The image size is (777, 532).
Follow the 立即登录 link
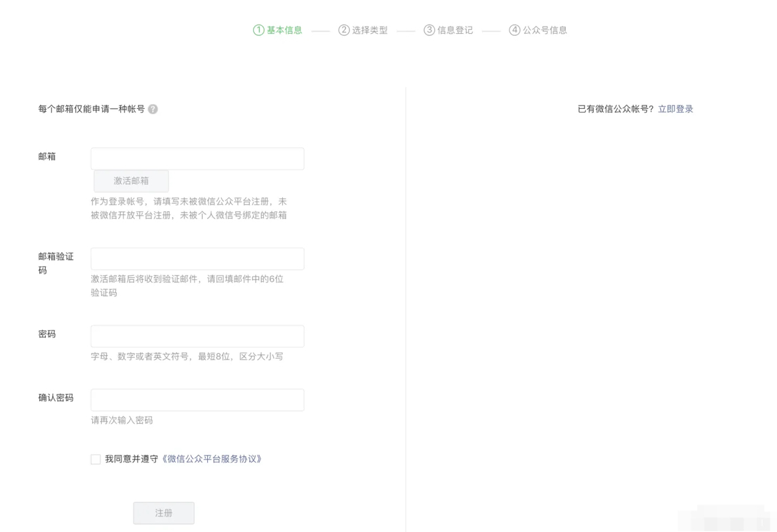coord(675,109)
